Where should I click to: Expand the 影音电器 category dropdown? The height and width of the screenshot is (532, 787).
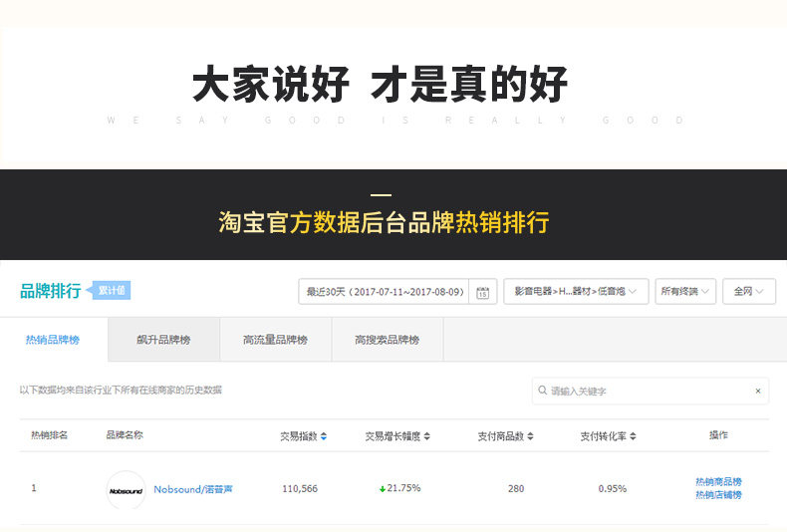click(576, 292)
